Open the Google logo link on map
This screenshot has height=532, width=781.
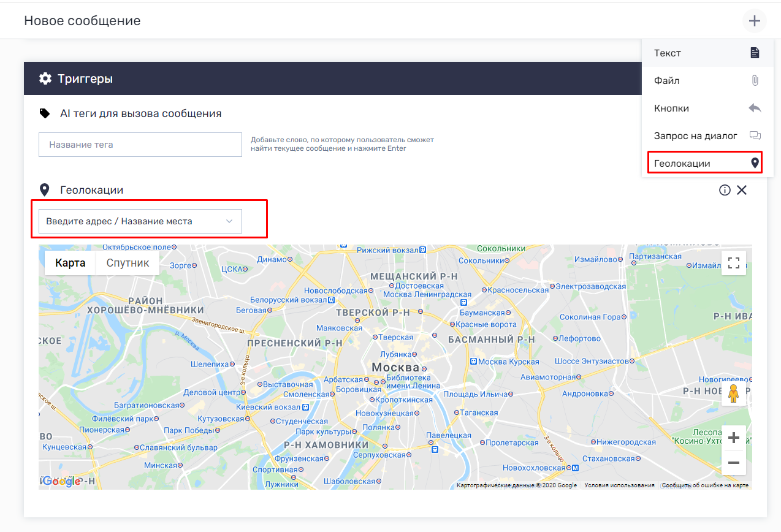click(61, 481)
